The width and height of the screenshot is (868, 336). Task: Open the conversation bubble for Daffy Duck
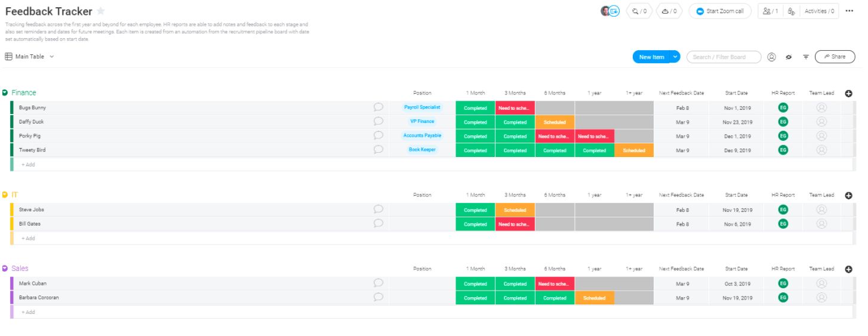click(x=378, y=121)
